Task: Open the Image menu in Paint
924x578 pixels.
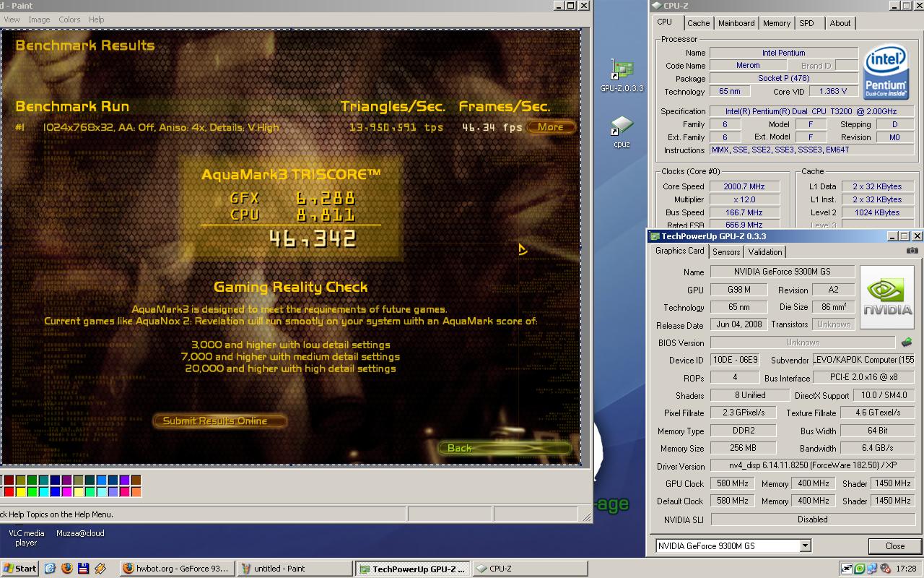Action: (x=39, y=20)
